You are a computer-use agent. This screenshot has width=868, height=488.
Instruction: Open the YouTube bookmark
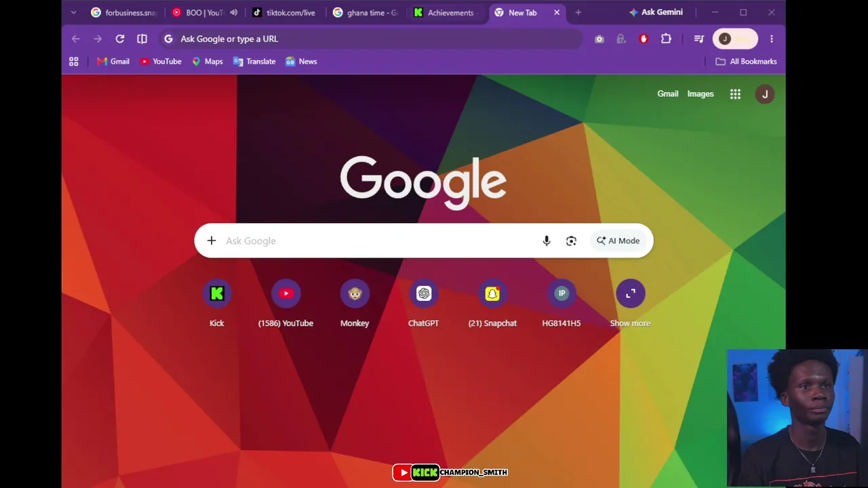pyautogui.click(x=161, y=62)
